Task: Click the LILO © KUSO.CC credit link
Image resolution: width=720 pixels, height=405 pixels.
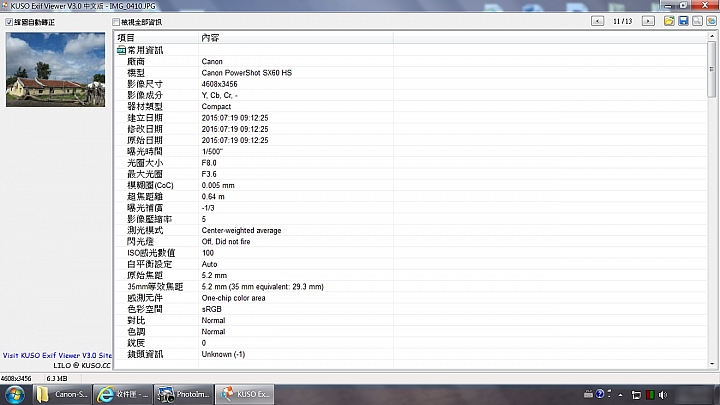Action: (82, 366)
